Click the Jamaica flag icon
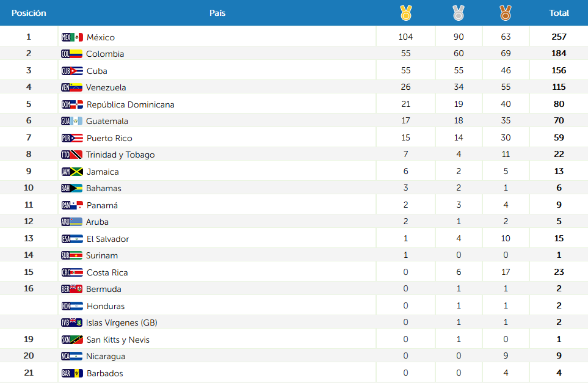Viewport: 588px width, 383px height. pos(72,172)
